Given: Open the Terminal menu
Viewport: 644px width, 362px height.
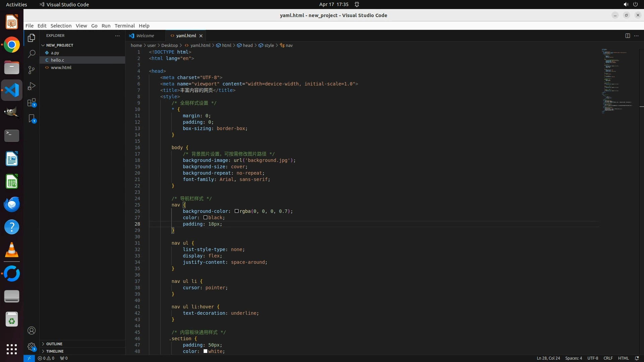Looking at the screenshot, I should [124, 25].
